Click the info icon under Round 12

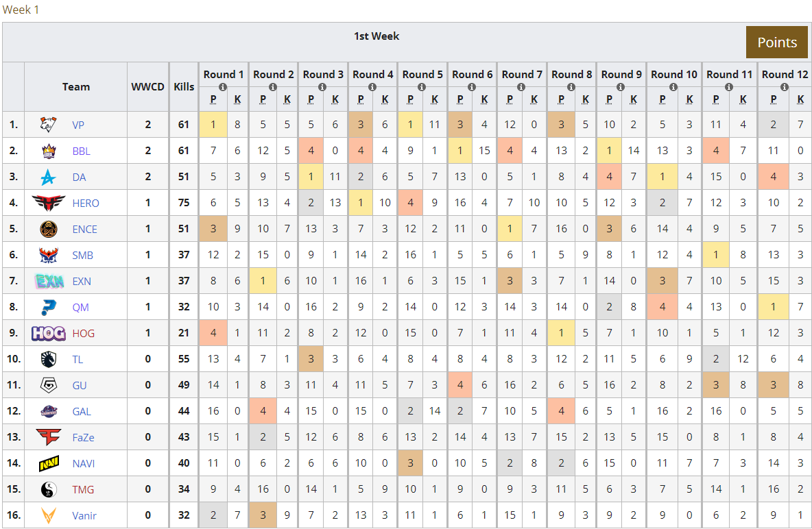point(784,87)
